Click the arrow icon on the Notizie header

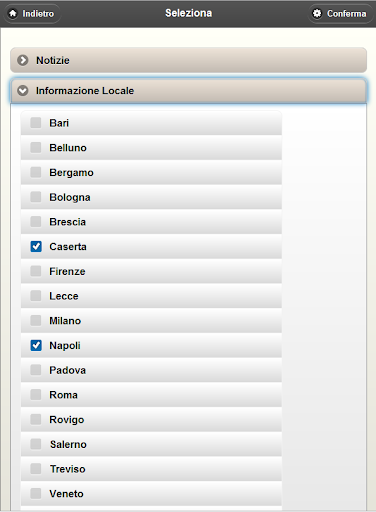[x=23, y=60]
